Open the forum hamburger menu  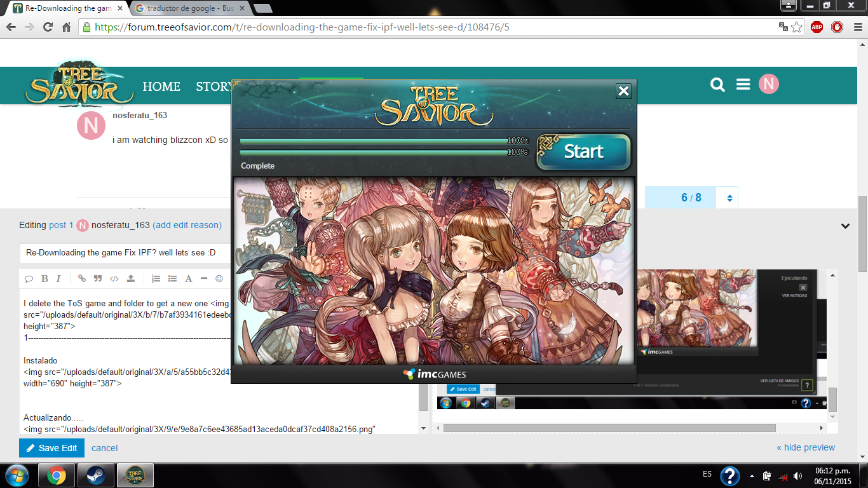[743, 85]
